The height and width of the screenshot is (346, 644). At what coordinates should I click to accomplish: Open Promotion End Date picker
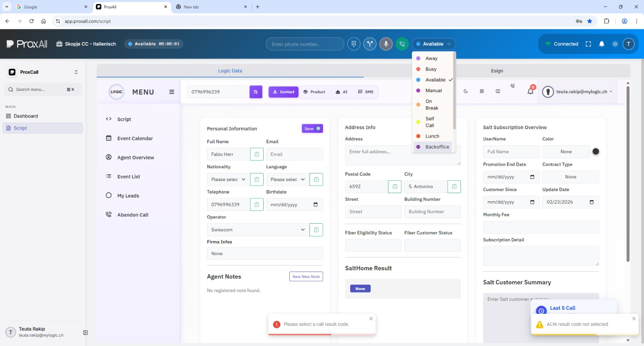(x=532, y=177)
